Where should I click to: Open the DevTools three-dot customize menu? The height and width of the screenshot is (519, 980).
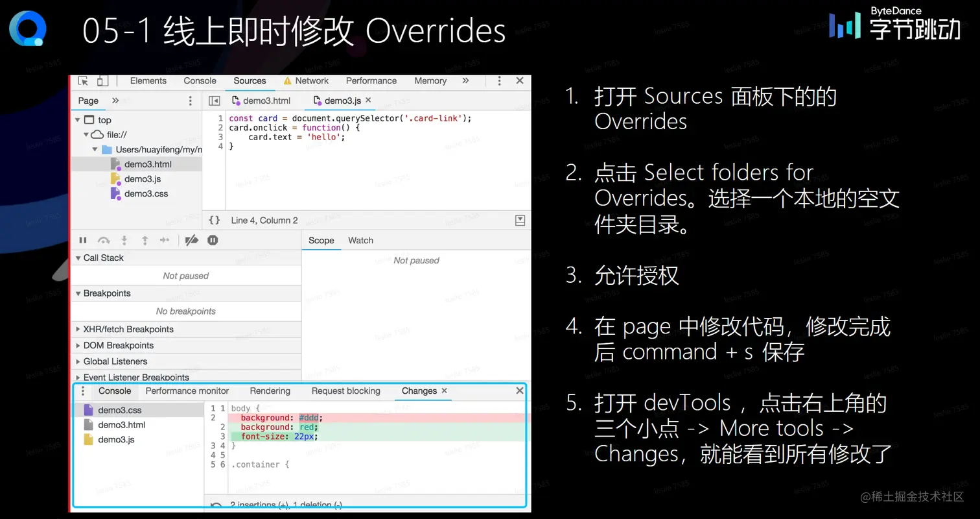coord(499,81)
